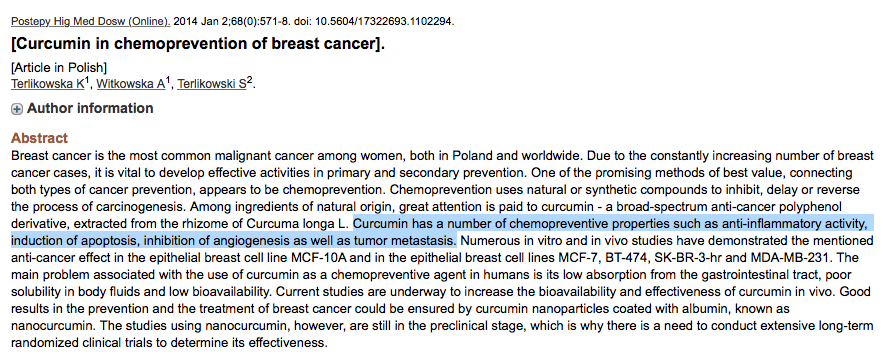The width and height of the screenshot is (883, 362).
Task: Click the highlighted sentence about chemopreventive properties
Action: (442, 232)
